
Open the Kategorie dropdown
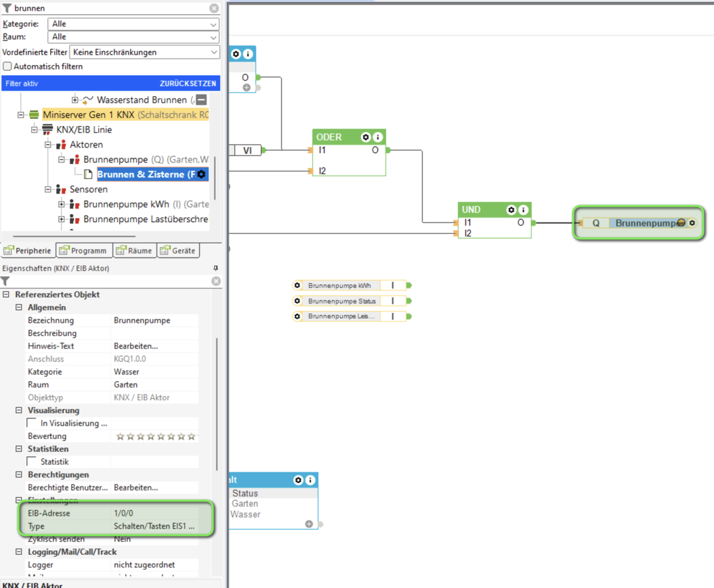point(133,24)
